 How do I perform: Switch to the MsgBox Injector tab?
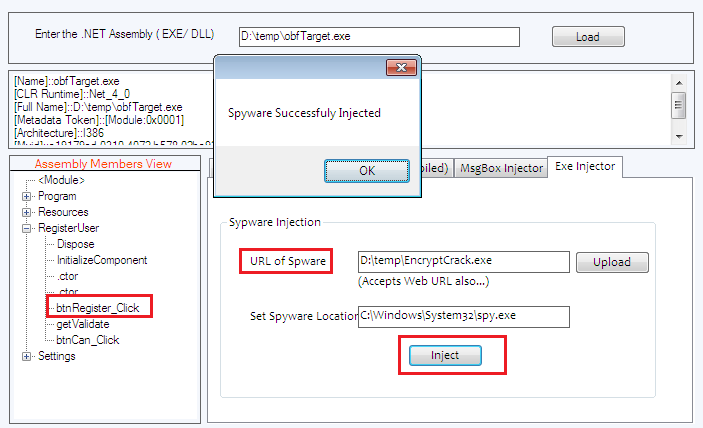pyautogui.click(x=501, y=168)
